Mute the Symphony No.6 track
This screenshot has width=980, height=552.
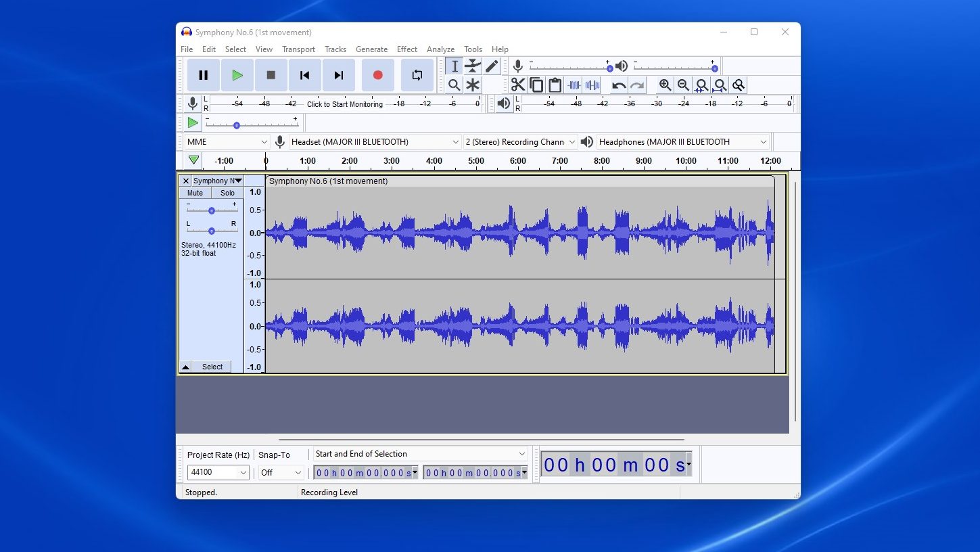pos(195,193)
